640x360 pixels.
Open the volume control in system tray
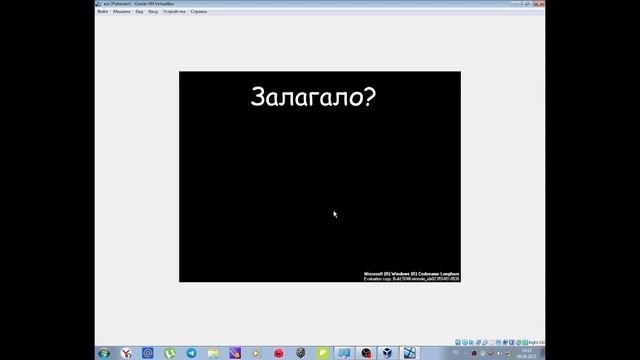click(x=499, y=353)
